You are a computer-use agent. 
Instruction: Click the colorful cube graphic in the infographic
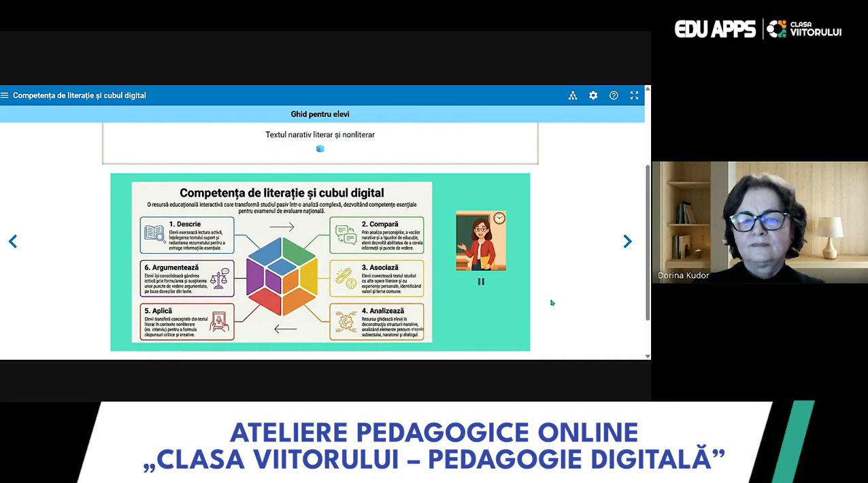click(282, 277)
